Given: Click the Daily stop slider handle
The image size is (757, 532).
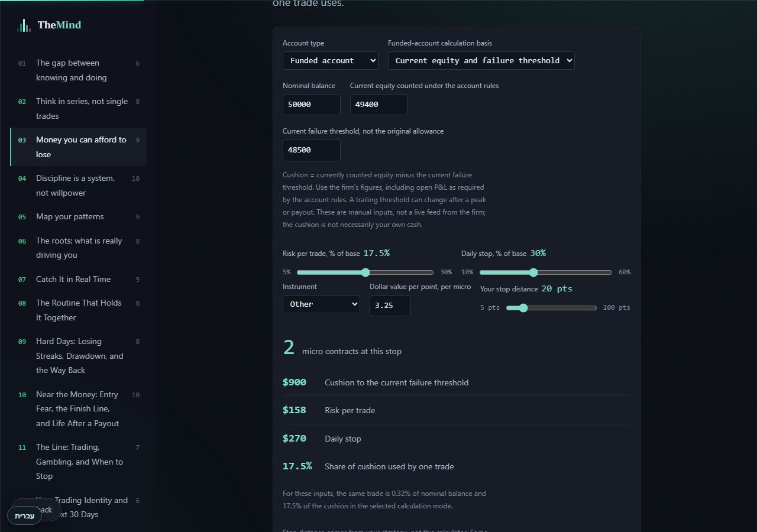Looking at the screenshot, I should click(533, 273).
